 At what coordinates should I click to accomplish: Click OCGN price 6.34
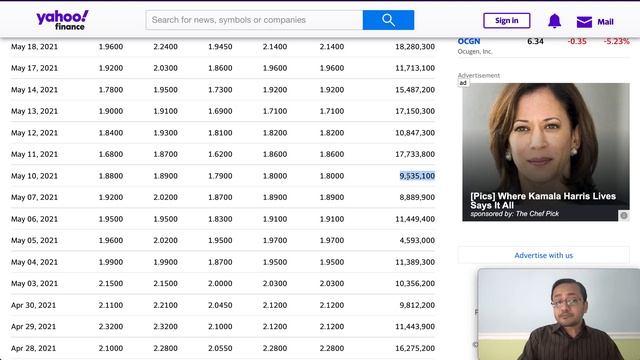pos(535,41)
